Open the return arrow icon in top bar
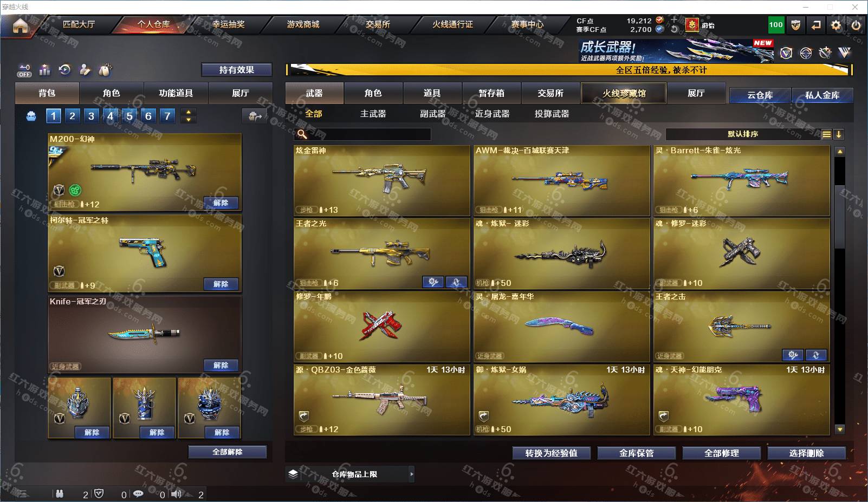 (x=815, y=25)
